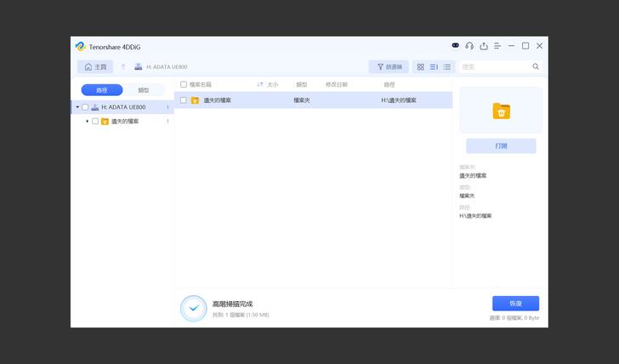619x364 pixels.
Task: Open the filter (funnel) button
Action: coord(389,67)
